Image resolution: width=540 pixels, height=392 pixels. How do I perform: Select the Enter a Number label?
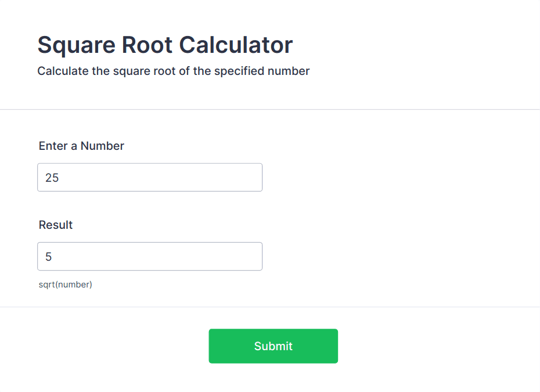click(x=81, y=146)
